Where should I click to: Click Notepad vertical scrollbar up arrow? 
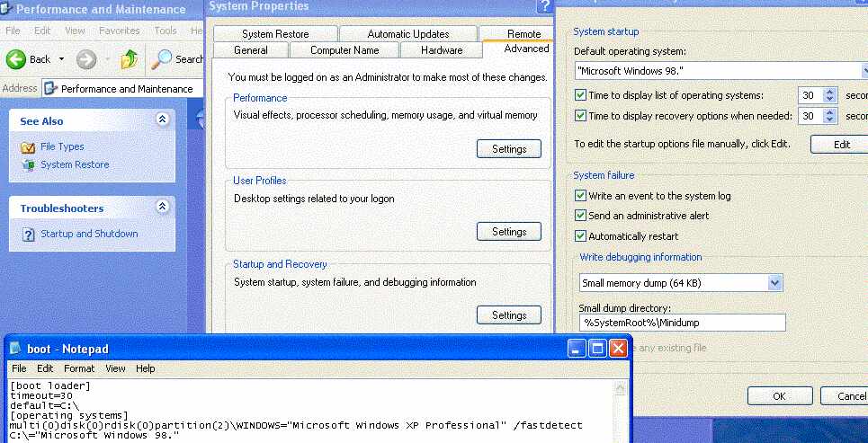pos(621,388)
